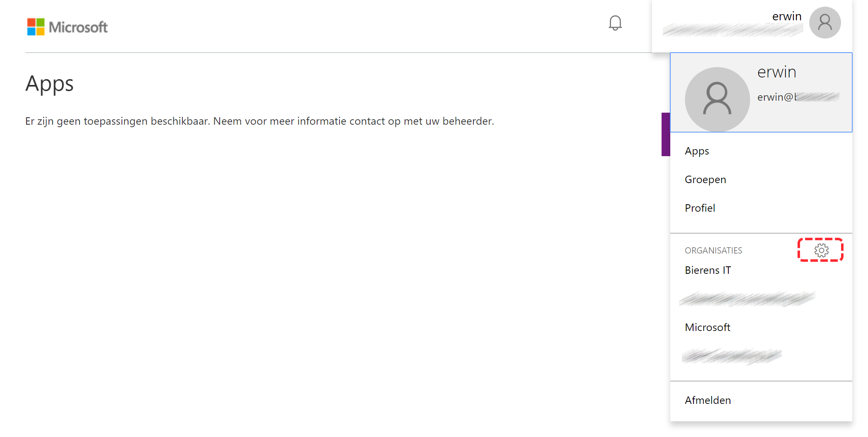Viewport: 868px width, 437px height.
Task: Switch to the Microsoft organisation
Action: click(x=708, y=327)
